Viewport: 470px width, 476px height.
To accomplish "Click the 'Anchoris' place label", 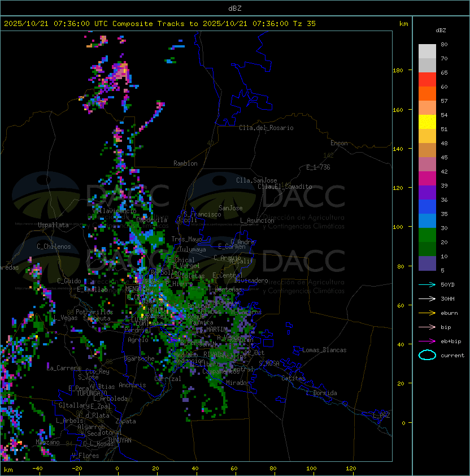I will pos(132,385).
